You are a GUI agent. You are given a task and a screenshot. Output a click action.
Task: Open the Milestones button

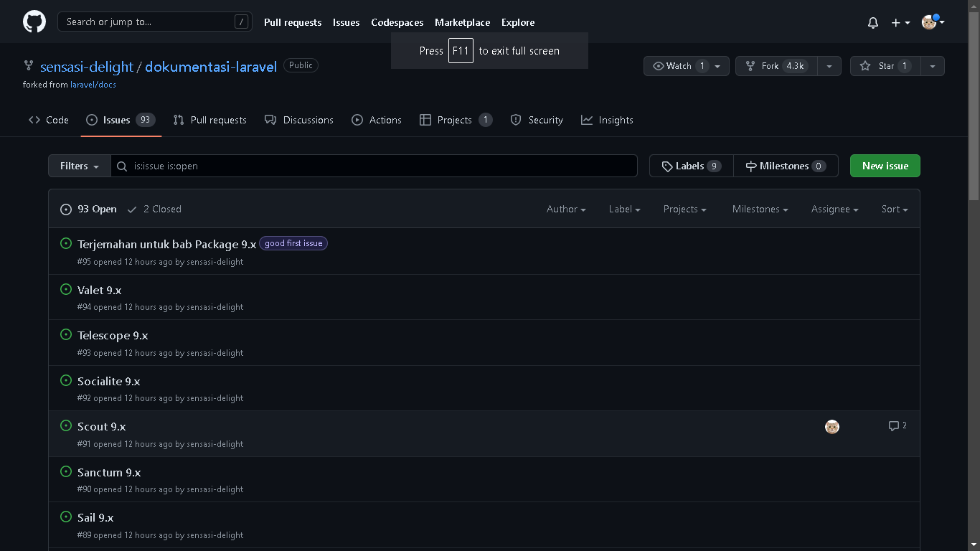[x=786, y=166]
